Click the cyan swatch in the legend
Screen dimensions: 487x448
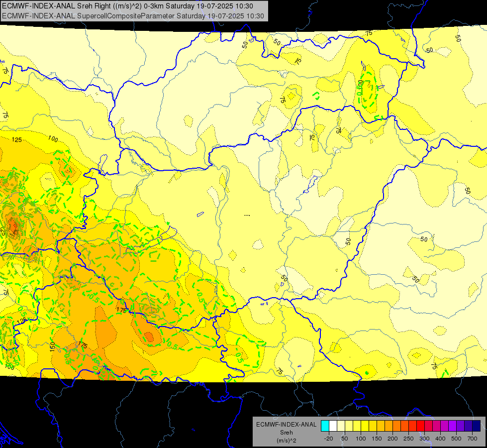click(x=325, y=426)
